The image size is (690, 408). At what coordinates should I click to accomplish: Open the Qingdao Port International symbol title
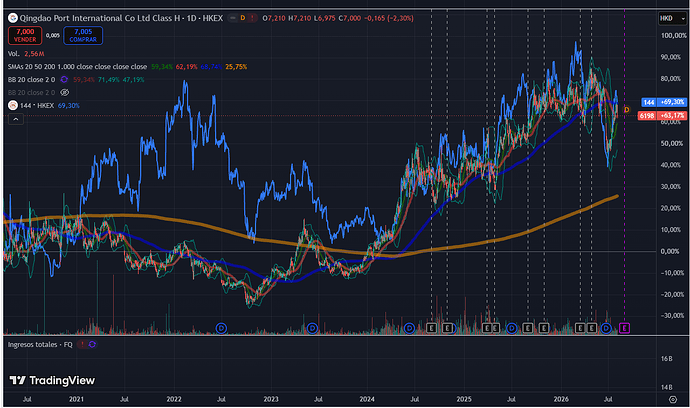tap(121, 18)
